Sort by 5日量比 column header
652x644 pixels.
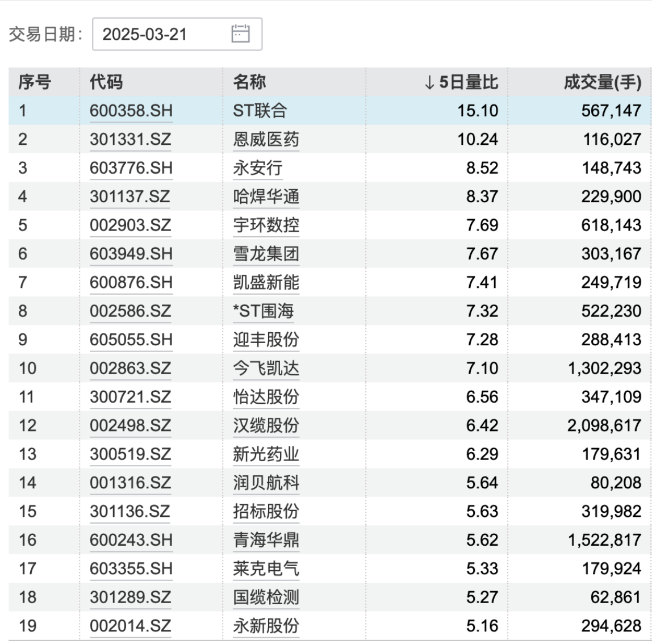(x=461, y=82)
